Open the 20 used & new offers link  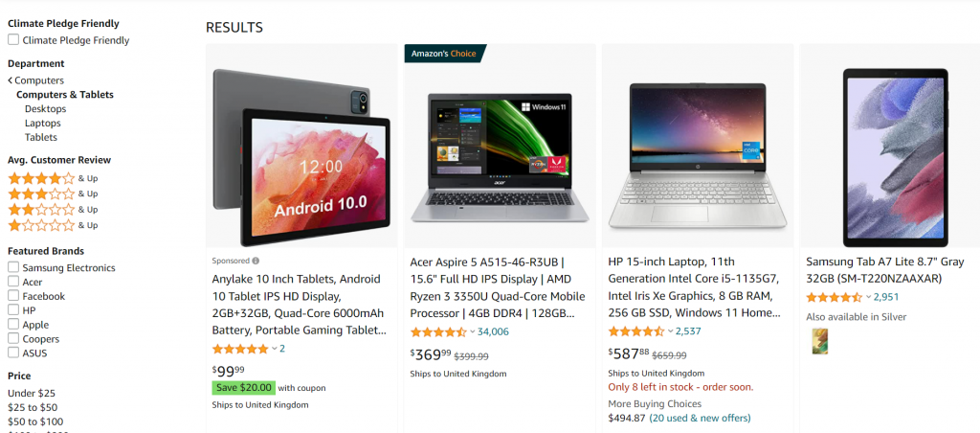coord(700,418)
